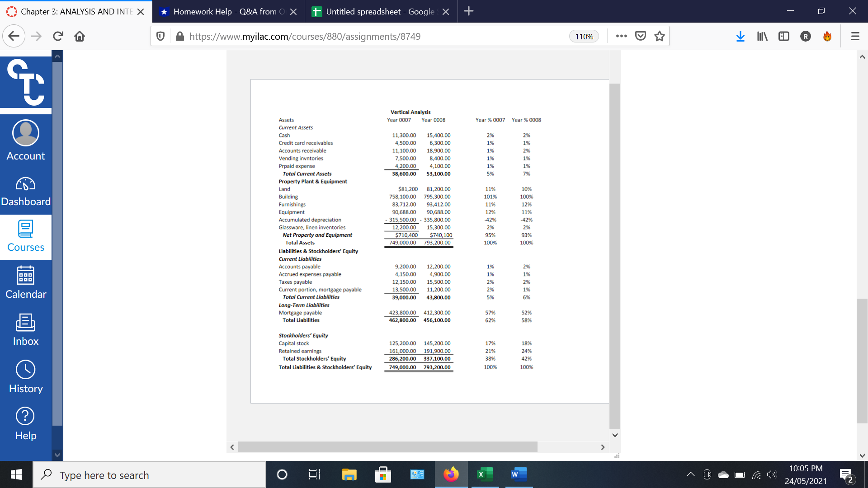The height and width of the screenshot is (488, 868).
Task: Open Firefox downloads arrow icon
Action: tap(740, 36)
